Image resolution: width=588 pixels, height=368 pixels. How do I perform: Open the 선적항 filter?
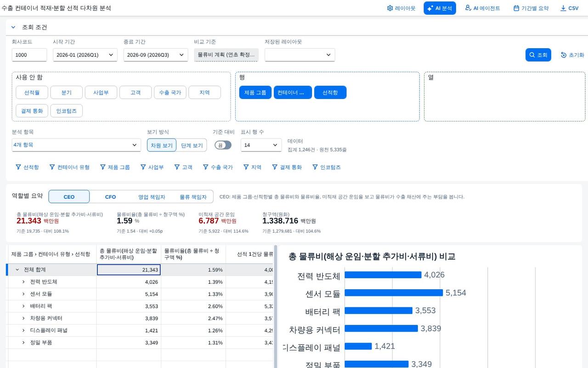pyautogui.click(x=27, y=167)
